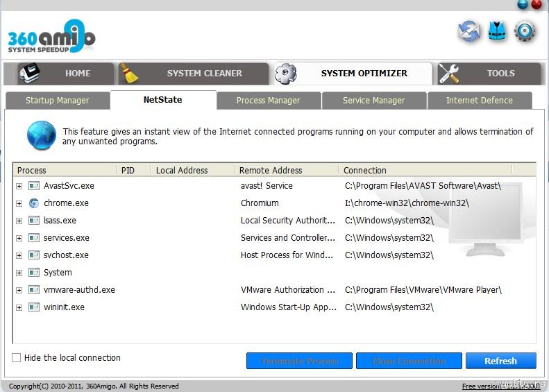This screenshot has height=392, width=549.
Task: Switch to Startup Manager sub-tab
Action: click(58, 101)
